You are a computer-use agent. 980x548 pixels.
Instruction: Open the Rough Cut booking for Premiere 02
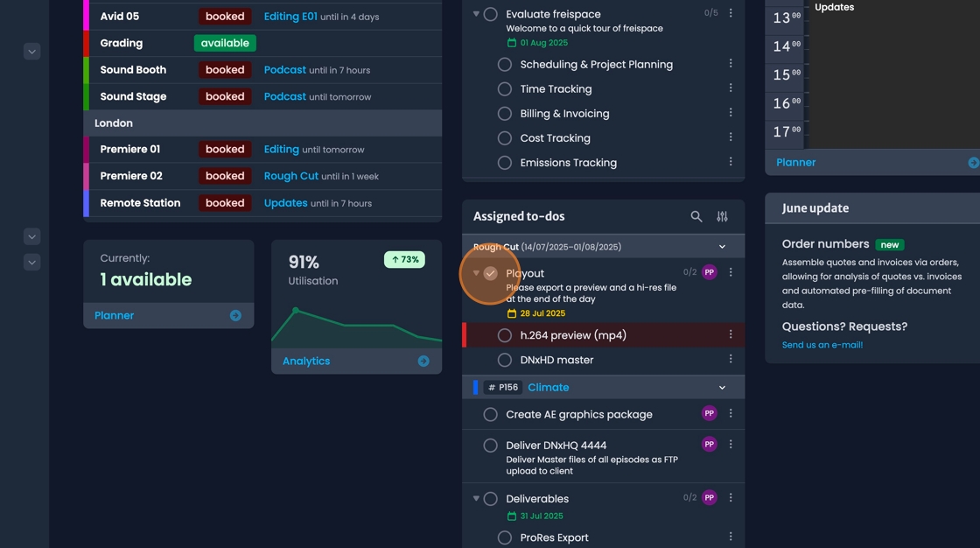[291, 176]
